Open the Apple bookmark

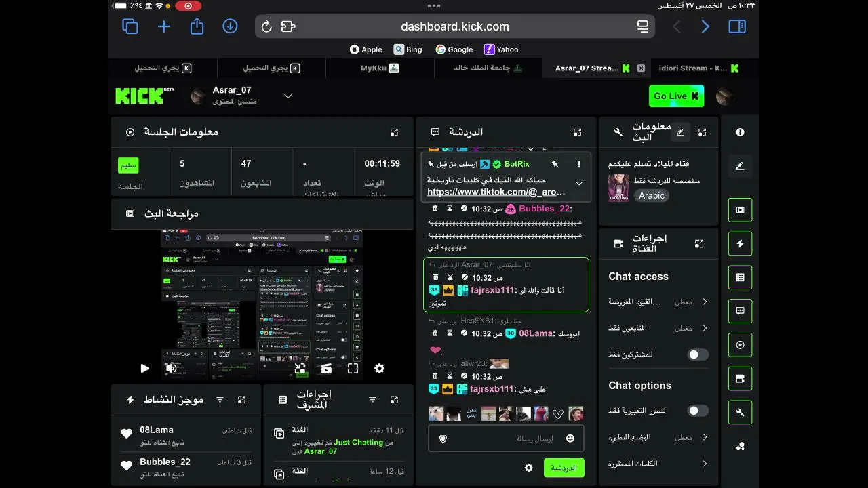(x=366, y=49)
